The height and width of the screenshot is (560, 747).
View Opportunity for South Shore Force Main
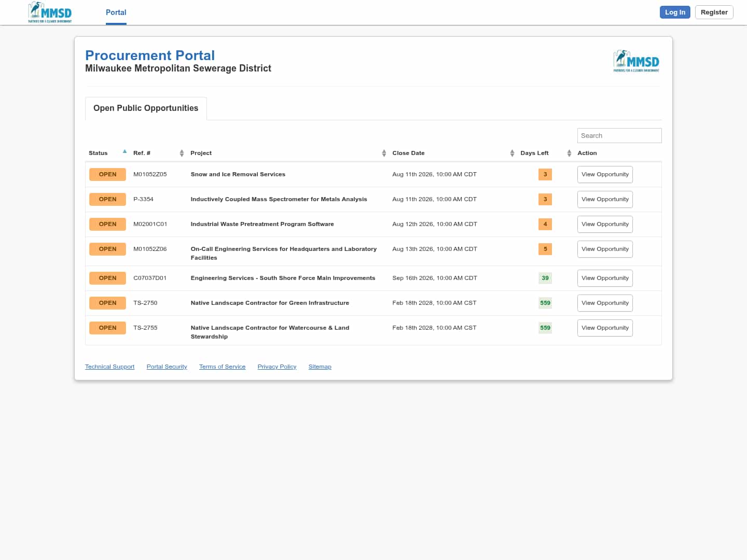click(605, 278)
